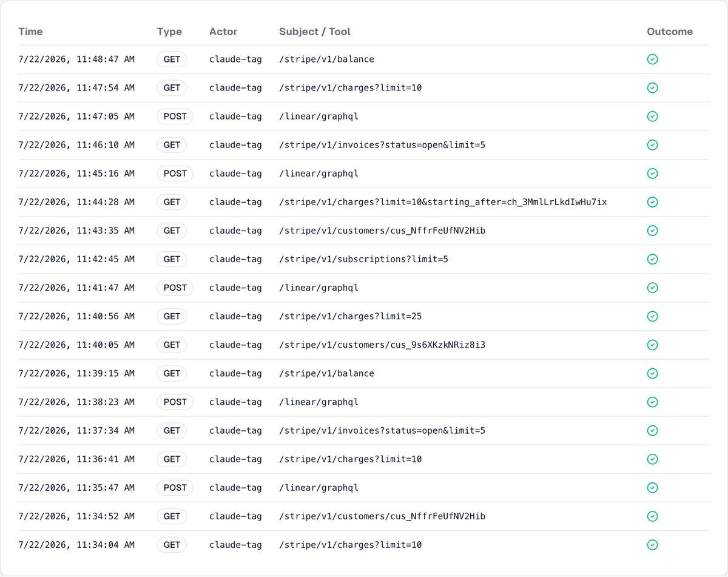
Task: Click the green checkmark for the 11:36:41 AM row
Action: [x=653, y=459]
